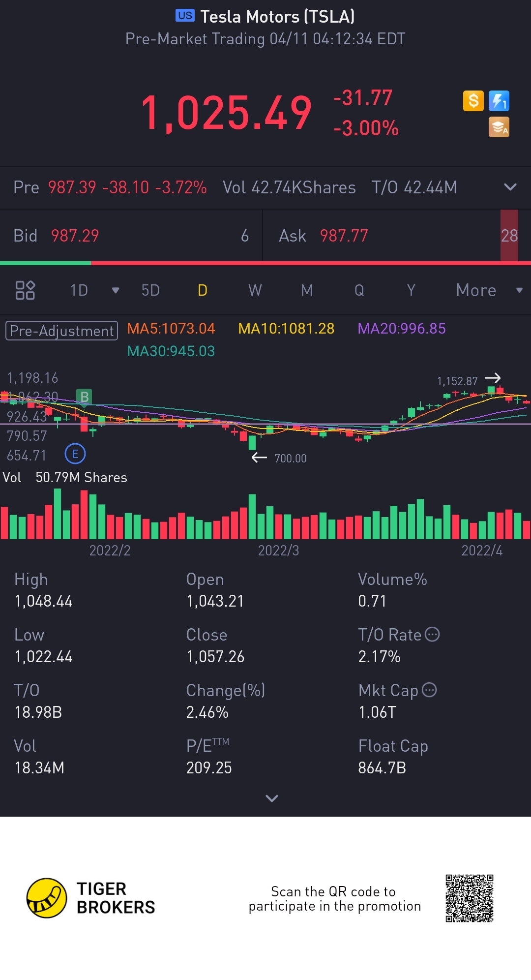This screenshot has height=980, width=531.
Task: Tap the US market flag badge
Action: (x=185, y=16)
